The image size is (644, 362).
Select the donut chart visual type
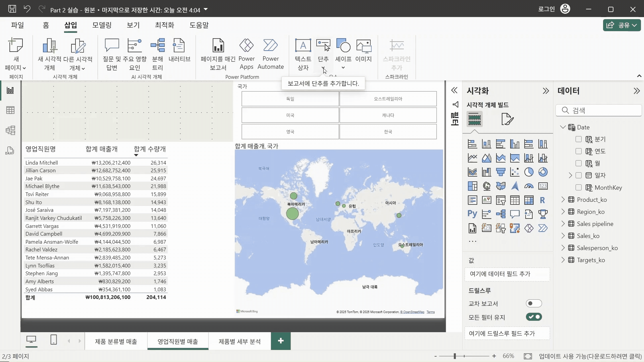(x=543, y=172)
